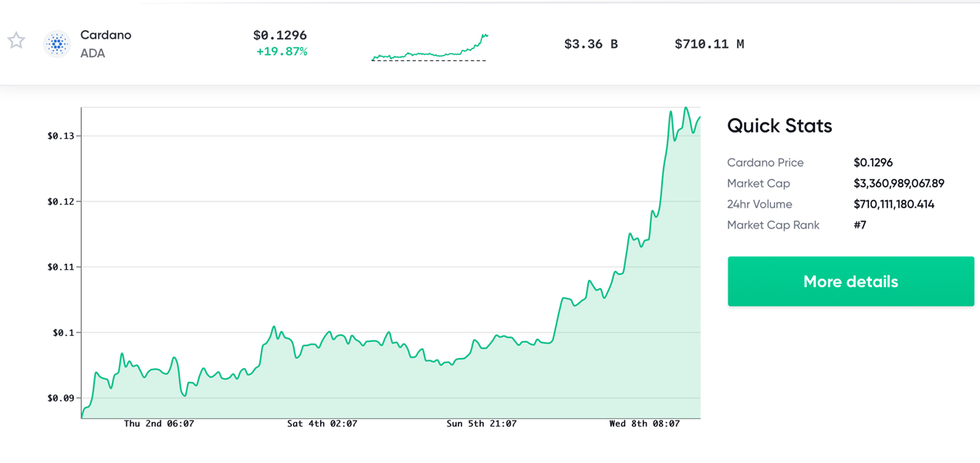
Task: Click the $0.11 y-axis label
Action: tap(61, 267)
